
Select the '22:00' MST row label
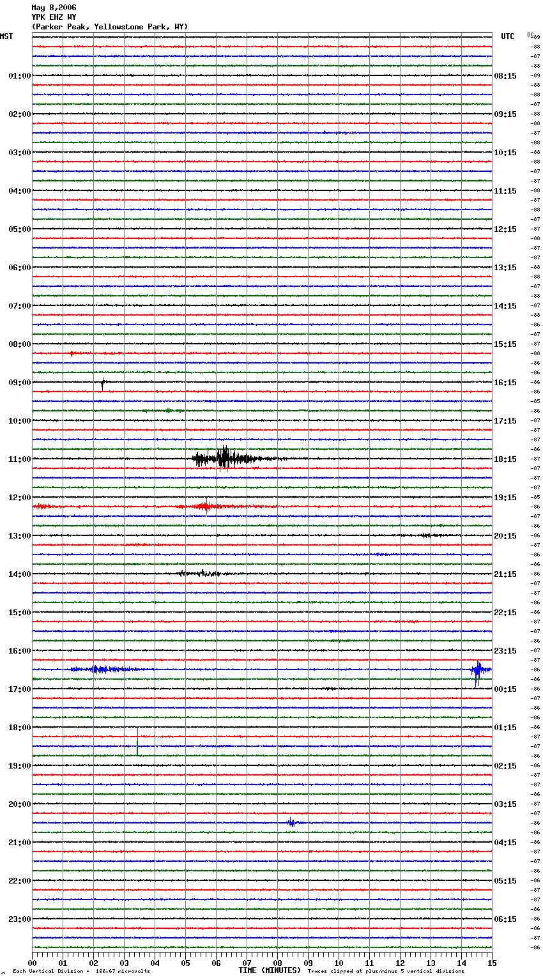(x=20, y=881)
